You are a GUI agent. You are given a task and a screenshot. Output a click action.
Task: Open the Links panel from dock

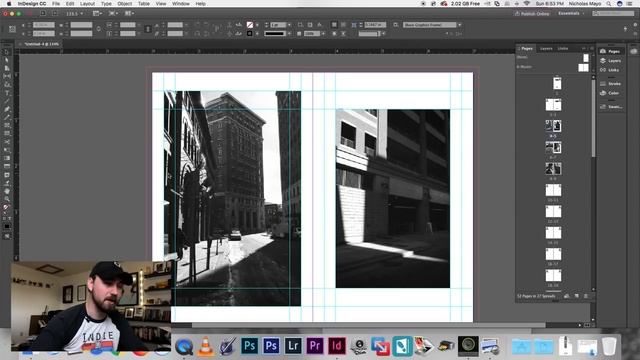tap(610, 70)
